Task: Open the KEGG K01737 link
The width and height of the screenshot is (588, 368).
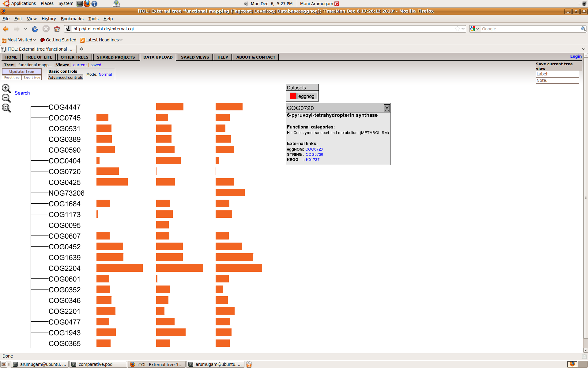Action: (x=312, y=160)
